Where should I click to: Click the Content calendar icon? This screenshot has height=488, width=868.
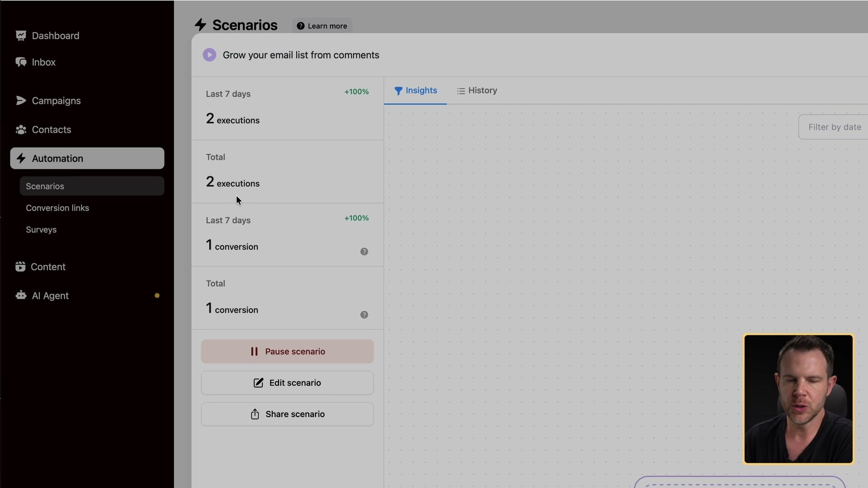(x=20, y=267)
